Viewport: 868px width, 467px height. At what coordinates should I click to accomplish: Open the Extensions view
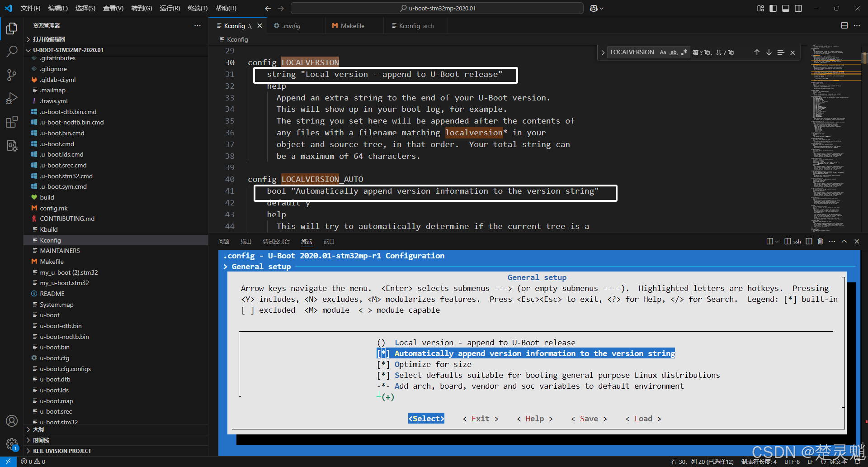(x=12, y=122)
